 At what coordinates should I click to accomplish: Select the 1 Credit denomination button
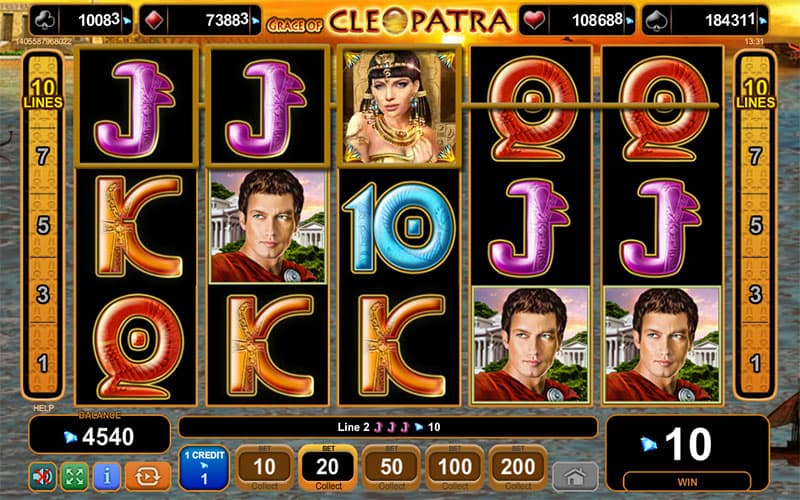coord(204,468)
